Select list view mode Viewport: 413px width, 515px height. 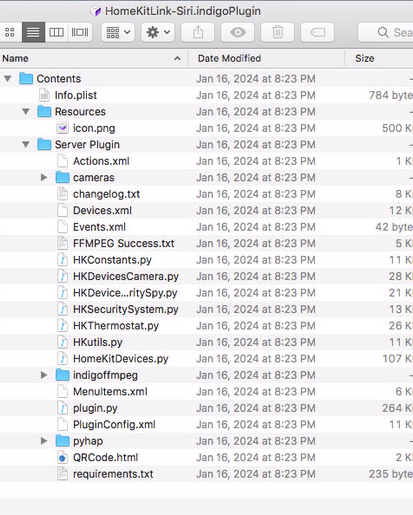tap(33, 32)
